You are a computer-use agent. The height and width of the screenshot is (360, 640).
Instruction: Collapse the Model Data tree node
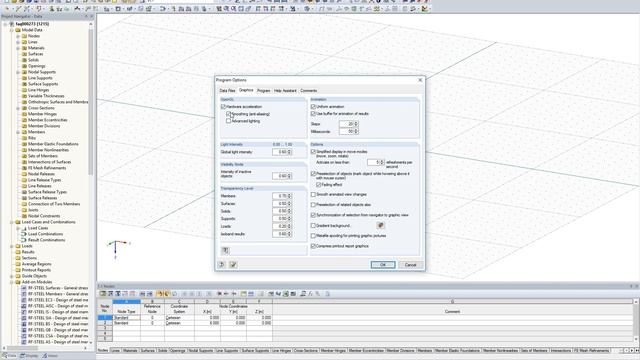click(x=12, y=30)
